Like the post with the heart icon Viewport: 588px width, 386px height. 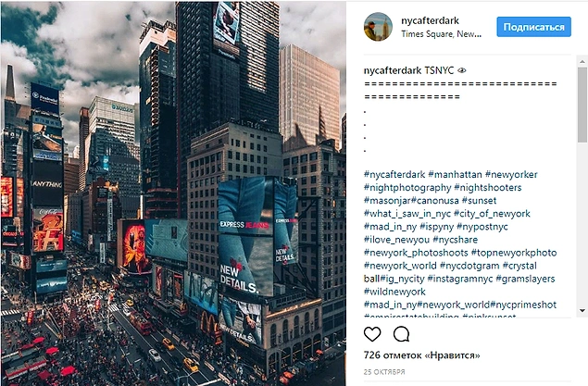(x=372, y=334)
